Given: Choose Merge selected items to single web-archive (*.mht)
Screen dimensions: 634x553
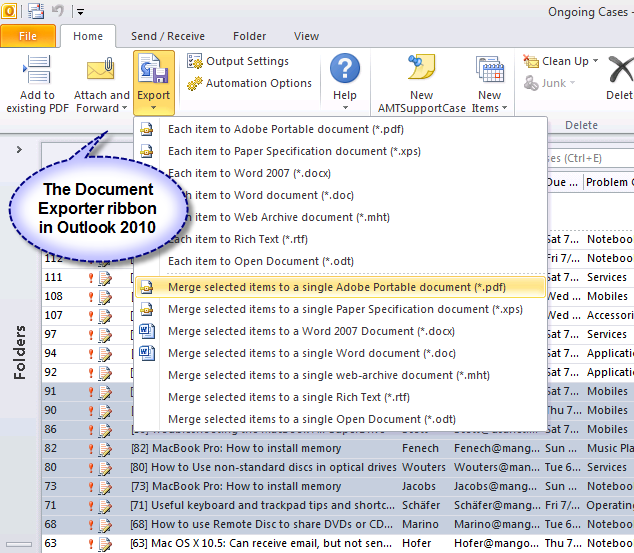Looking at the screenshot, I should (x=340, y=375).
